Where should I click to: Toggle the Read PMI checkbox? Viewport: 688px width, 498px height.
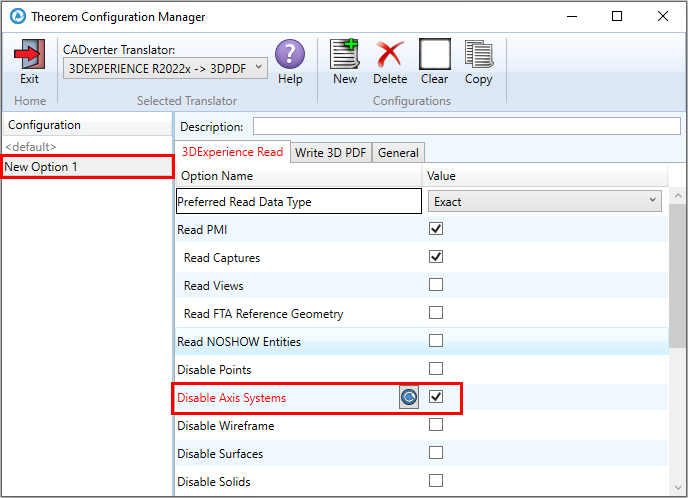[x=436, y=229]
